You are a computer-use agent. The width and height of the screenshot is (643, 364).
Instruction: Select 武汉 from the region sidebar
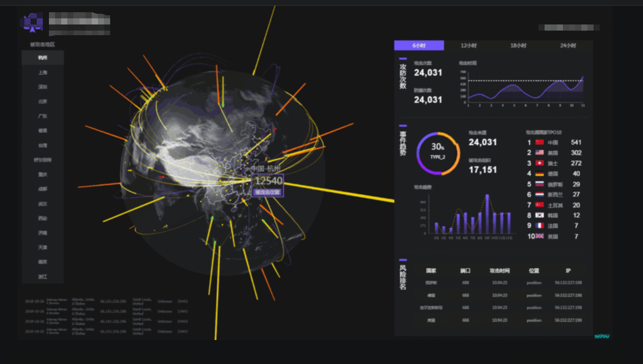(42, 204)
